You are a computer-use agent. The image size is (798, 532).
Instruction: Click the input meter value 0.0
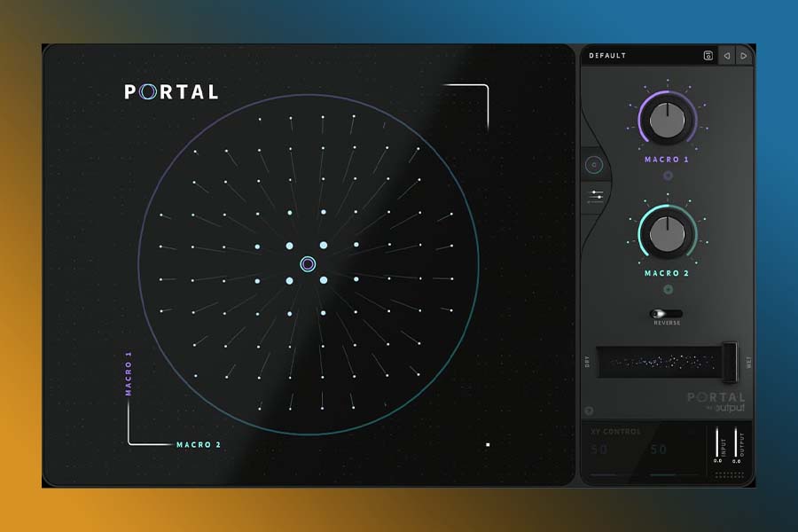coord(717,461)
